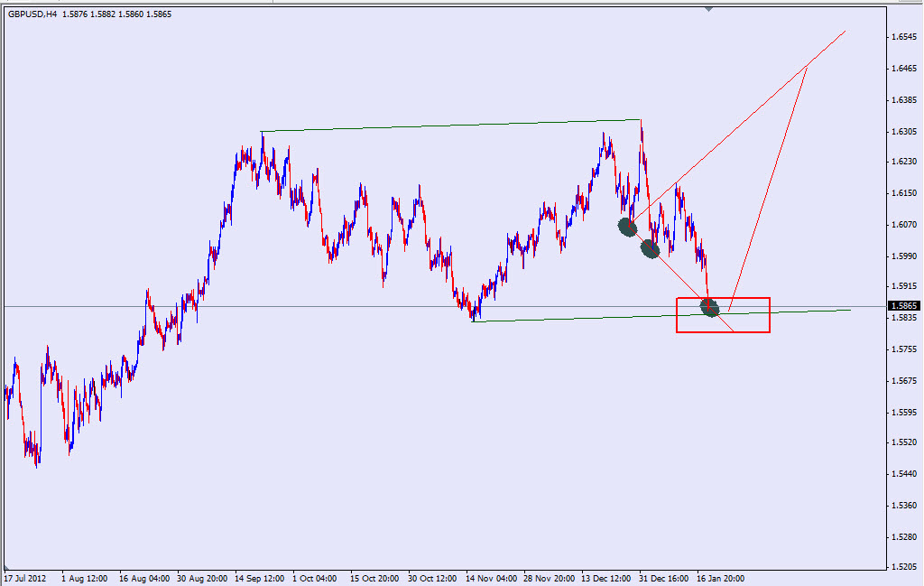
Task: Click the 1.5280 price axis label
Action: pos(904,537)
